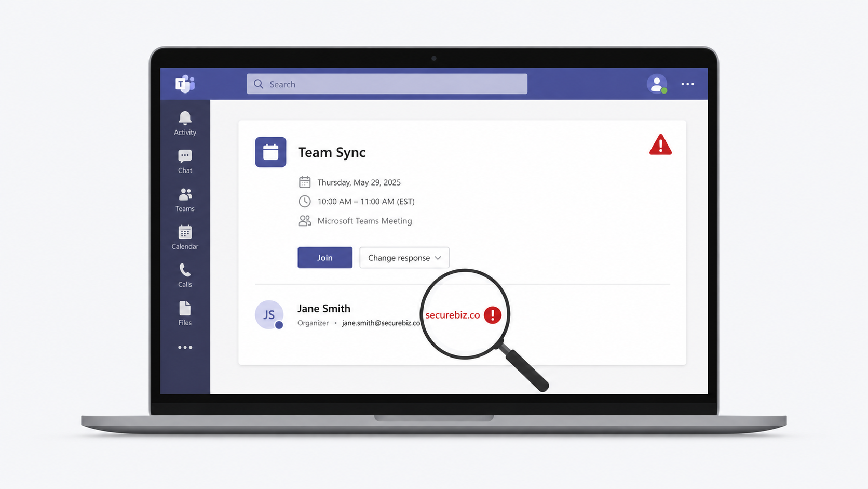Click the 10:00 AM – 11:00 AM (EST) time

(x=366, y=202)
